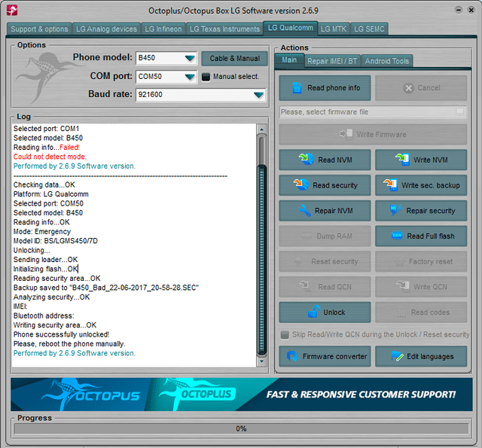Image resolution: width=482 pixels, height=448 pixels.
Task: Click the Read security icon
Action: click(x=301, y=184)
